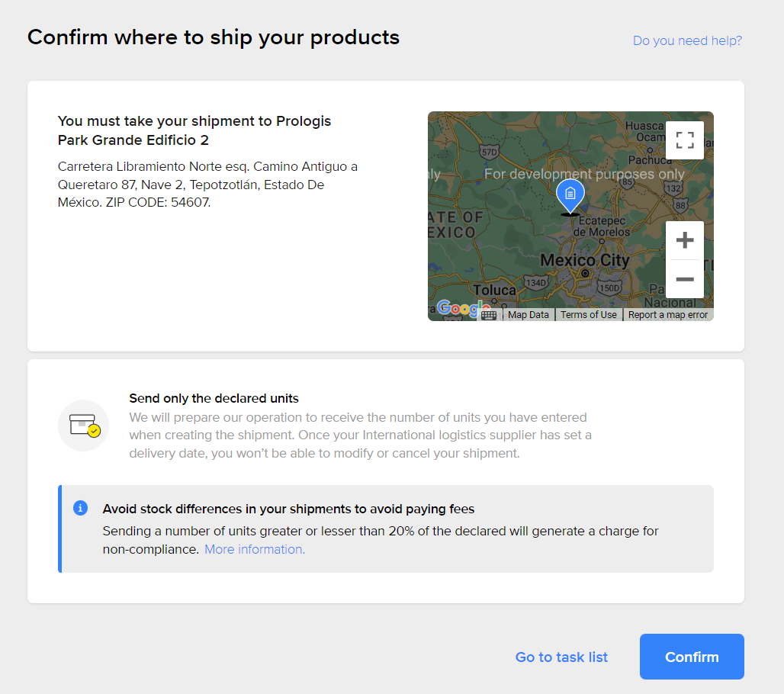Click the Toluca label on map
Image resolution: width=784 pixels, height=694 pixels.
(494, 290)
